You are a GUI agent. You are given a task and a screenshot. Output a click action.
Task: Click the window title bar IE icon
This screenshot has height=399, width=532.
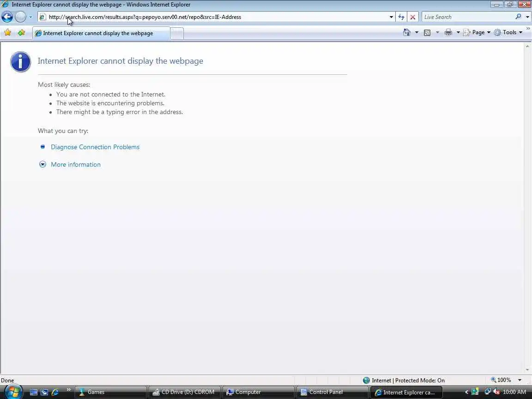[5, 5]
